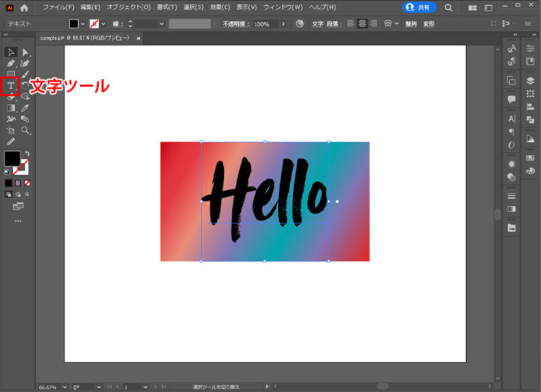This screenshot has width=541, height=392.
Task: Switch to Color fill mode
Action: coord(9,183)
